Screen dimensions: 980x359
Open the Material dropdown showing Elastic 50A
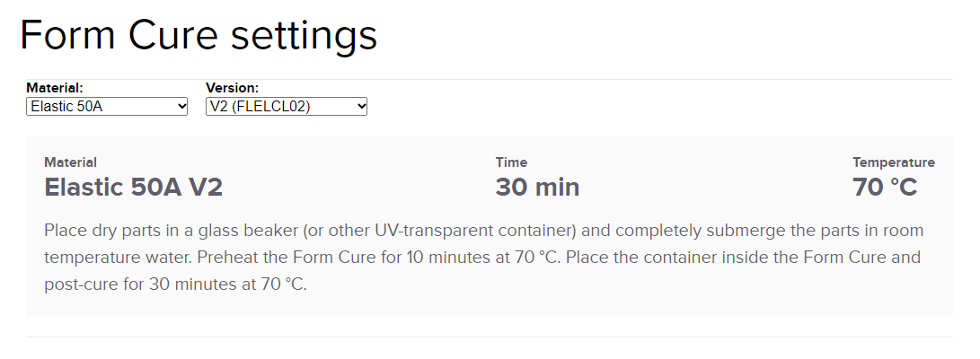tap(106, 107)
